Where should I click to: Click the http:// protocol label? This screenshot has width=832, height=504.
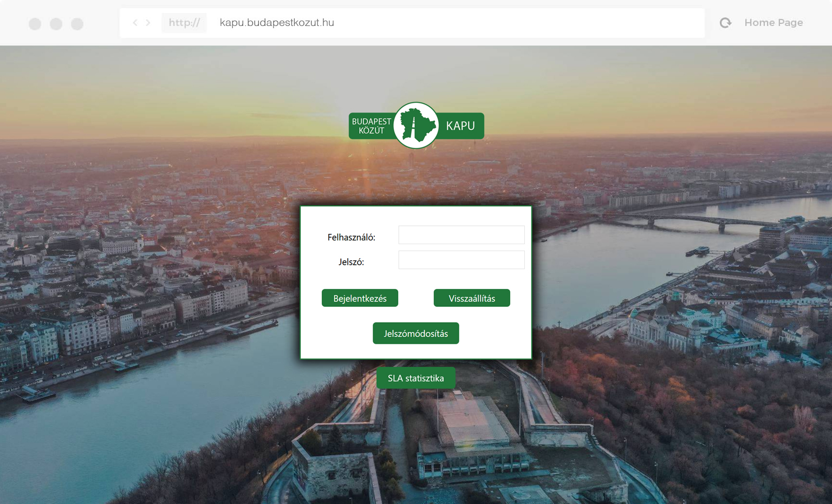coord(184,23)
